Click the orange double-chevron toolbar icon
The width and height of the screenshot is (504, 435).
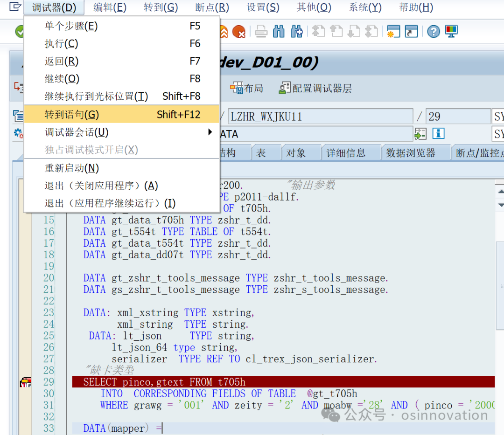(224, 31)
